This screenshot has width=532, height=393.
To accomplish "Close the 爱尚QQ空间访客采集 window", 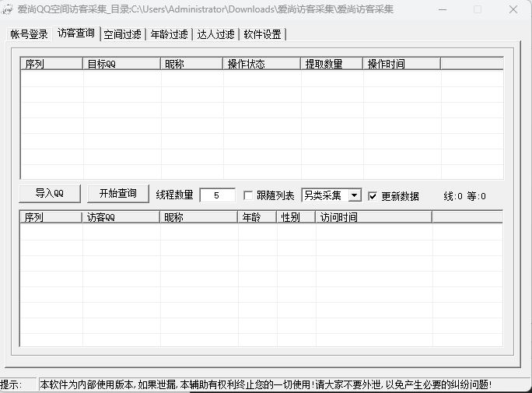I will click(x=513, y=9).
